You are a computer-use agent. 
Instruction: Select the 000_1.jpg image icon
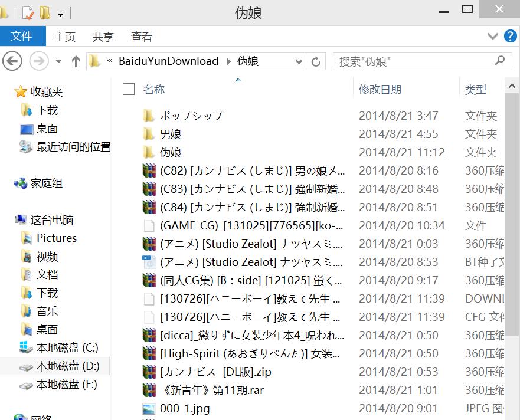pyautogui.click(x=149, y=409)
